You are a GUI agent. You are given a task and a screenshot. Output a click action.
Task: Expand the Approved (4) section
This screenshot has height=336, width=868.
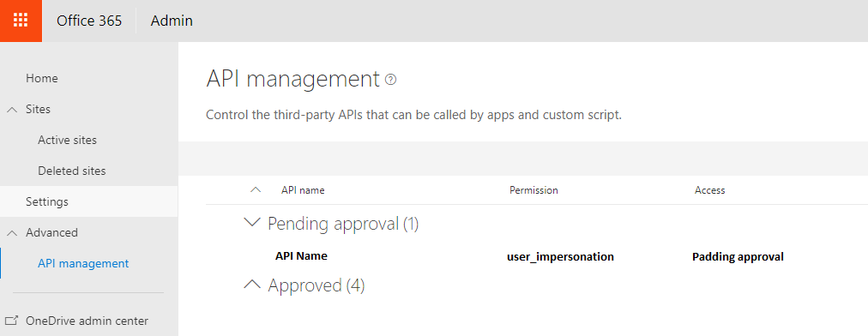[x=252, y=285]
